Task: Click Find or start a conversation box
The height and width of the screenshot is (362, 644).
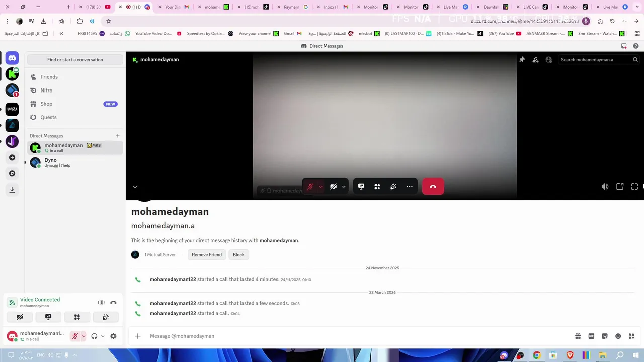Action: (x=75, y=60)
